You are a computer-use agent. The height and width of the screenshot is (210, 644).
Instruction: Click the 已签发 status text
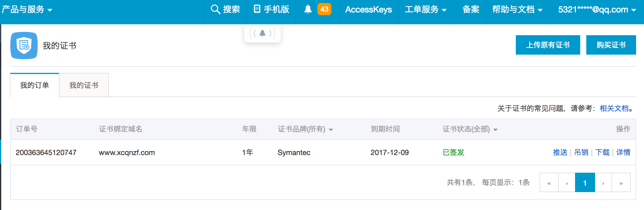[454, 152]
